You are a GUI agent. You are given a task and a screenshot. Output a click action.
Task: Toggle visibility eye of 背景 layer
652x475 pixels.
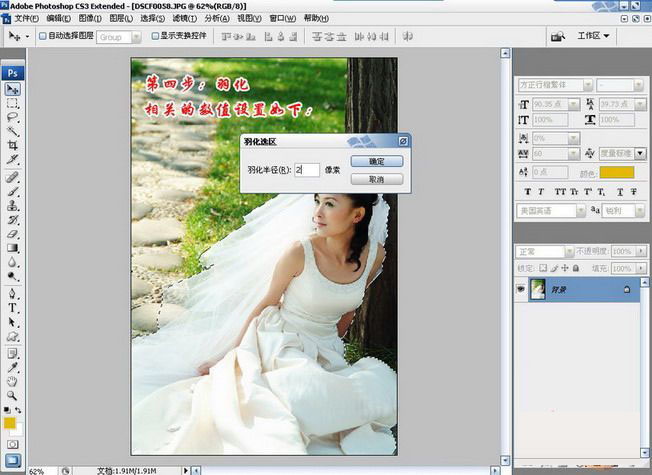point(520,288)
